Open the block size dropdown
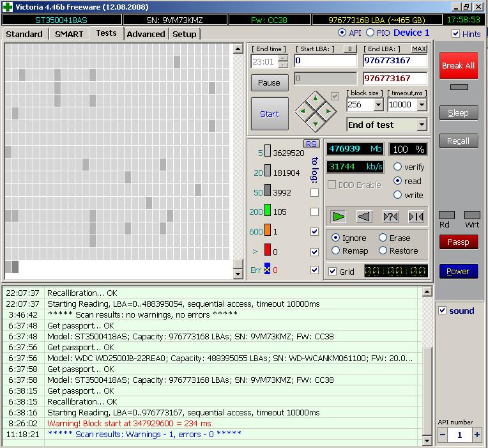The image size is (488, 448). (377, 105)
